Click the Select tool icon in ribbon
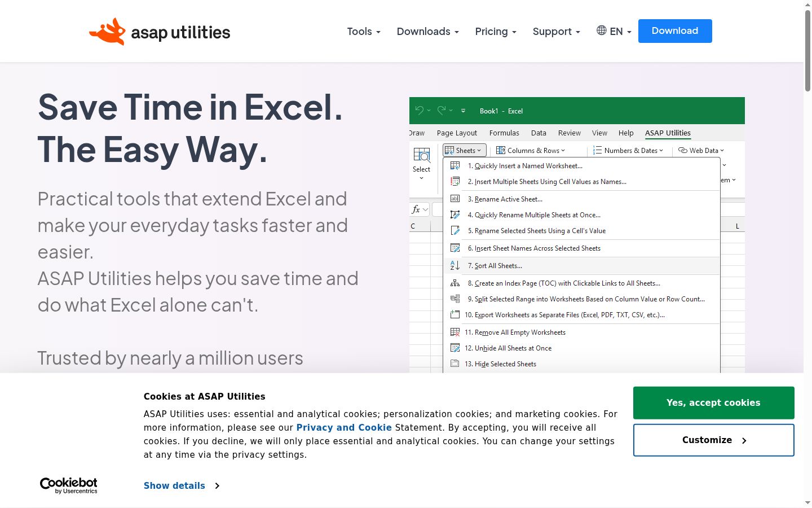Image resolution: width=812 pixels, height=508 pixels. [422, 155]
